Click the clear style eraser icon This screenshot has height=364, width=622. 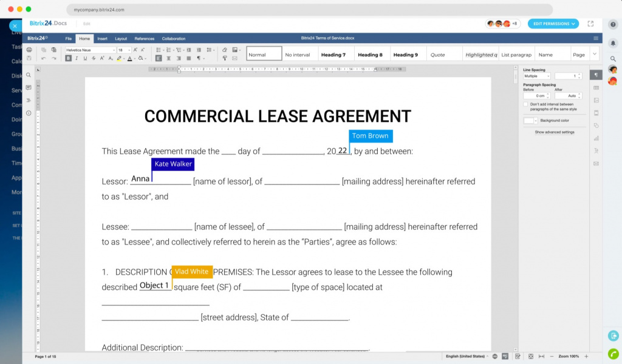[x=225, y=50]
